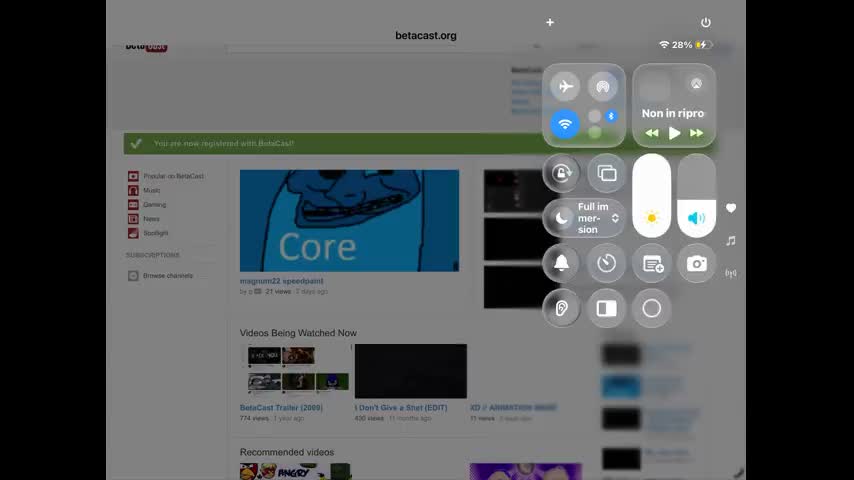Select the Popular on BetaCast icon
This screenshot has height=480, width=854.
[133, 176]
